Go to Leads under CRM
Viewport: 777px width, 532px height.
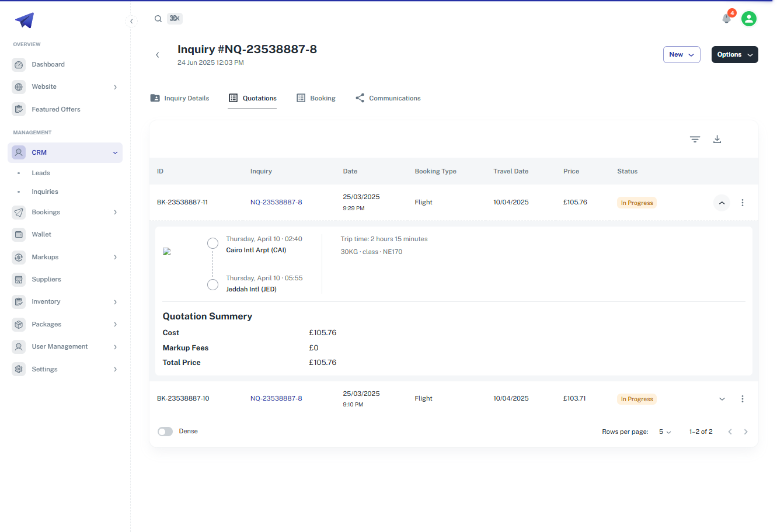point(41,173)
